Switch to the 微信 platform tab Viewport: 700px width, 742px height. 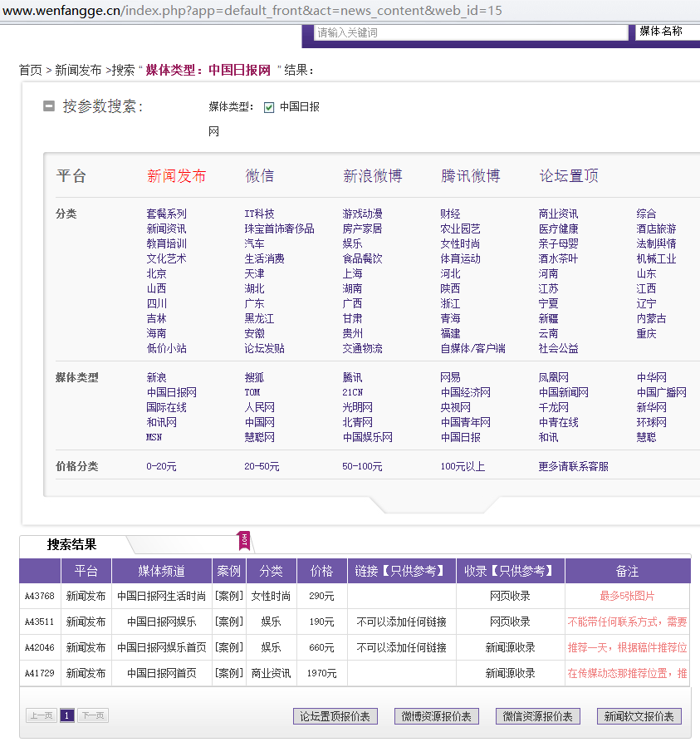point(259,176)
